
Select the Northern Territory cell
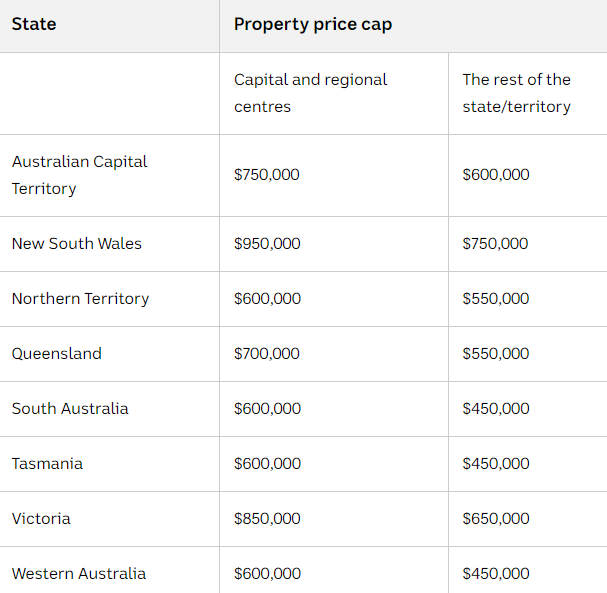tap(80, 299)
